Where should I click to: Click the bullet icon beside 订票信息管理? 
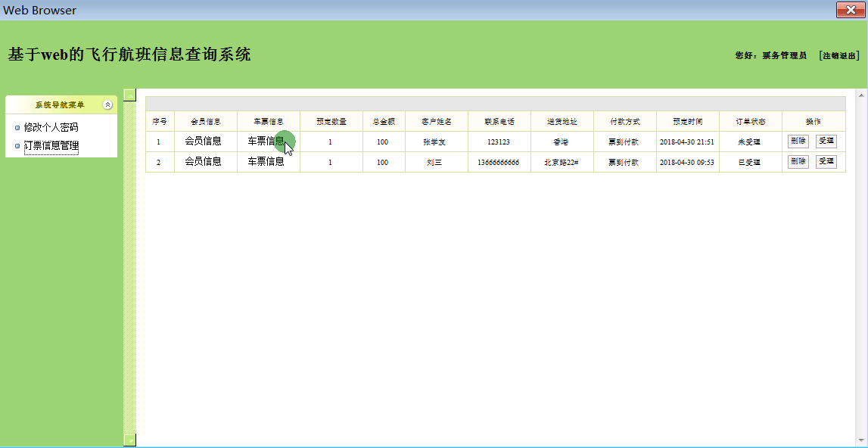[x=17, y=146]
